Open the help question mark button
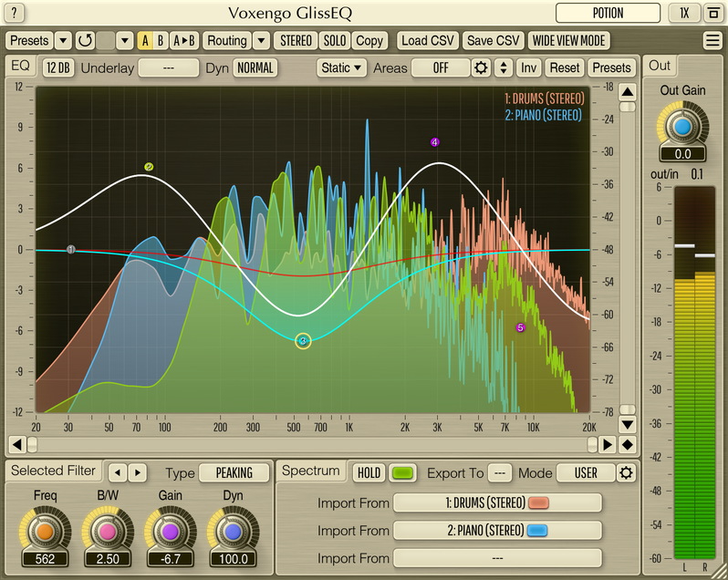Screen dimensions: 728x580 pyautogui.click(x=14, y=13)
